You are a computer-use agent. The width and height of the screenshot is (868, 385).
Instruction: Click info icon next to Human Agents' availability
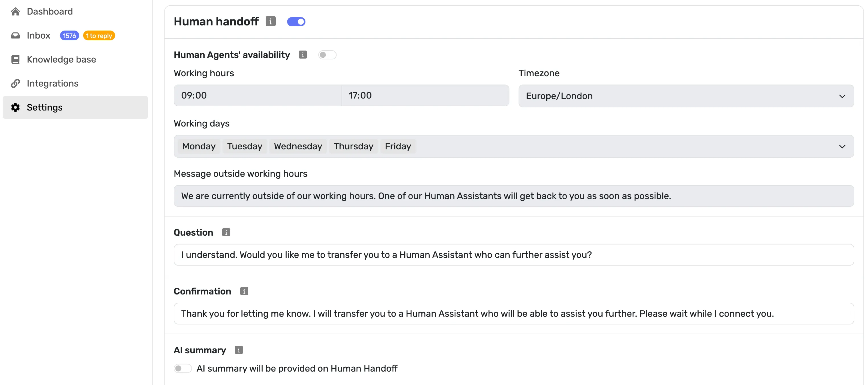click(x=303, y=55)
